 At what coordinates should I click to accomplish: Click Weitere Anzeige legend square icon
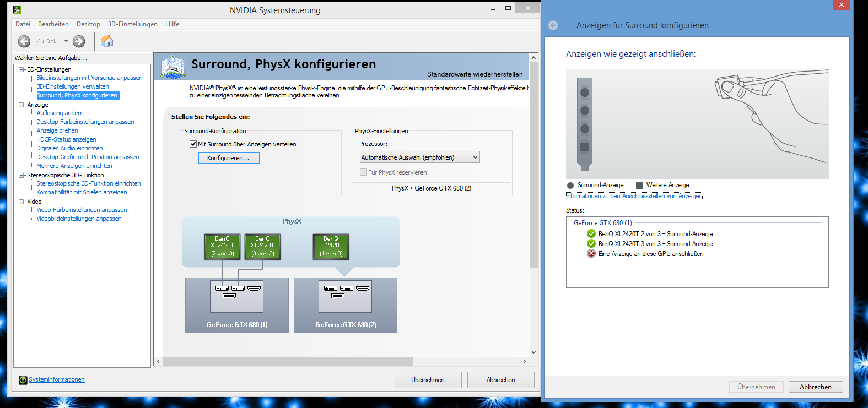point(639,186)
